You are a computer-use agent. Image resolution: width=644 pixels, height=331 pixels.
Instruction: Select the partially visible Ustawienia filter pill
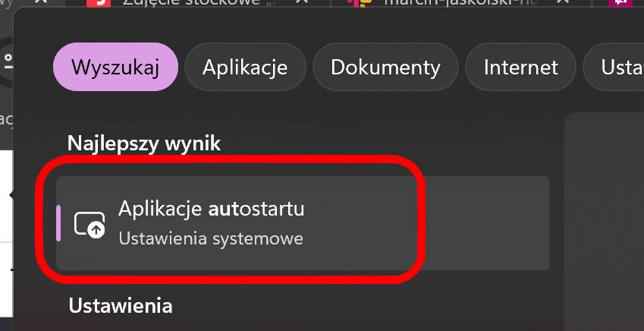tap(614, 67)
